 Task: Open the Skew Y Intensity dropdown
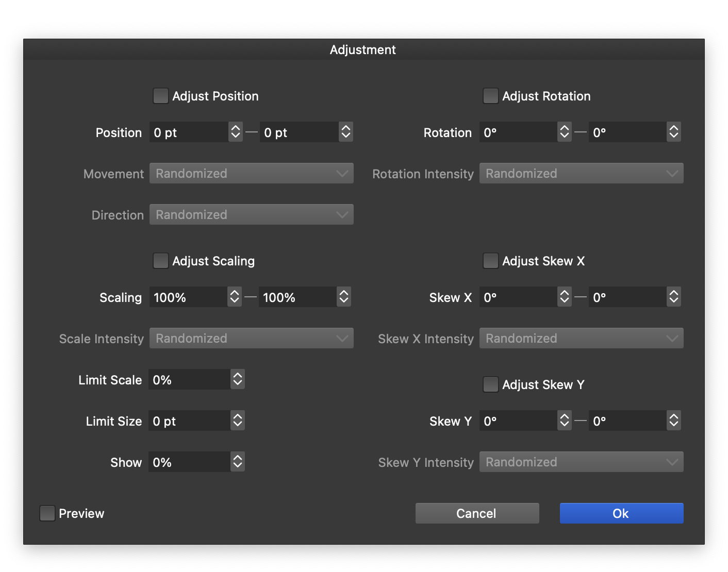[x=581, y=462]
